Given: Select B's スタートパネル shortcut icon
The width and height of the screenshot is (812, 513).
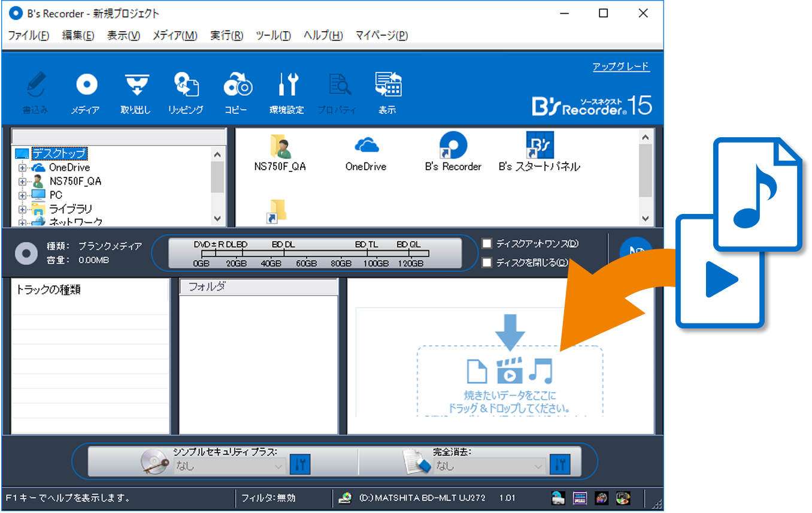Looking at the screenshot, I should [x=540, y=146].
